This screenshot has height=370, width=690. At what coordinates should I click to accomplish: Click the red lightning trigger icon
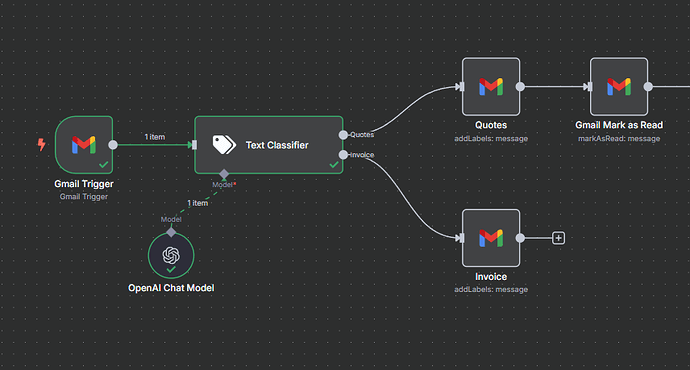click(x=41, y=144)
